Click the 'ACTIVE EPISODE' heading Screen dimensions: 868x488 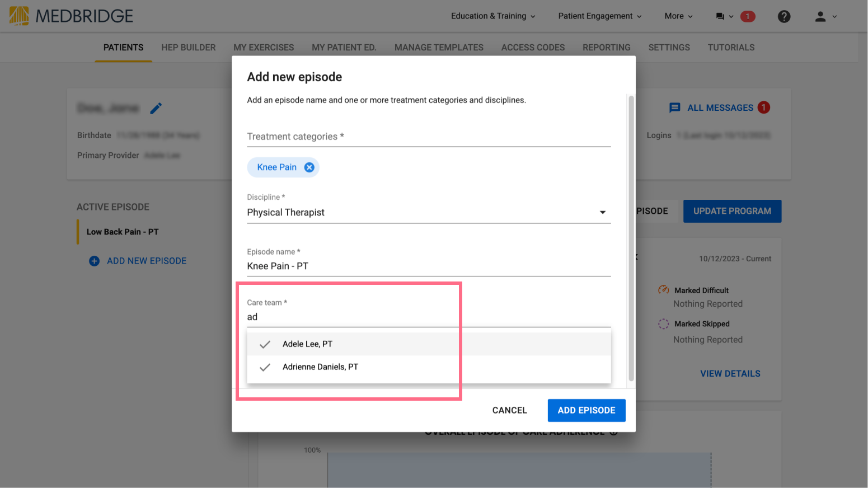(x=113, y=207)
